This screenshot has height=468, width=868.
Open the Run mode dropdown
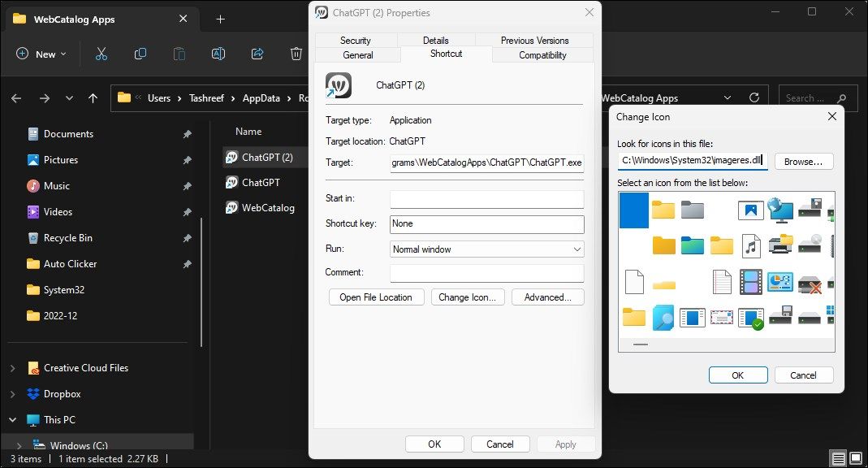click(x=577, y=249)
